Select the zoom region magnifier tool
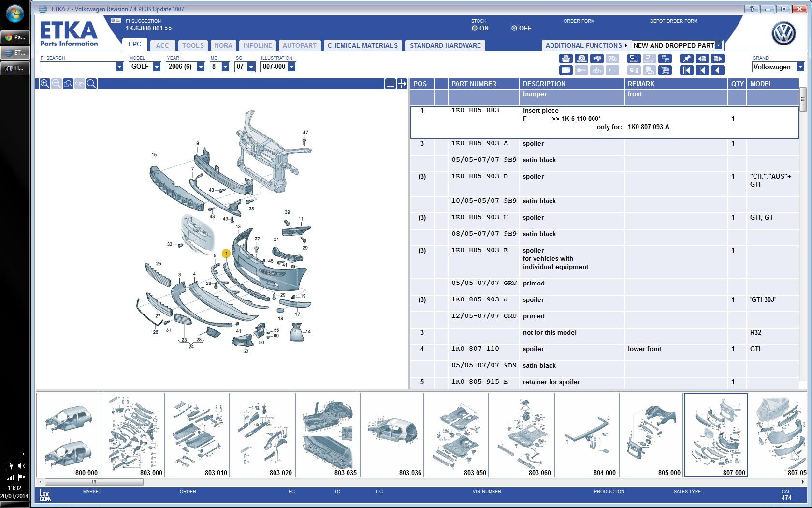812x508 pixels. 68,84
